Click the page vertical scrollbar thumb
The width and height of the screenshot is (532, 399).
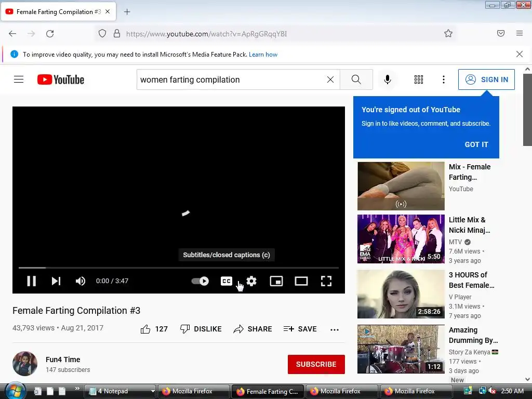coord(527,110)
